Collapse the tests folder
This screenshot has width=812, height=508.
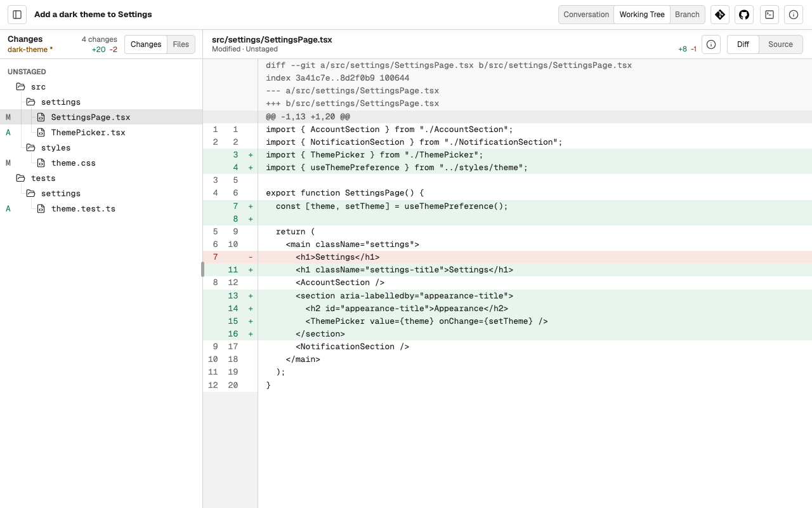click(101, 178)
